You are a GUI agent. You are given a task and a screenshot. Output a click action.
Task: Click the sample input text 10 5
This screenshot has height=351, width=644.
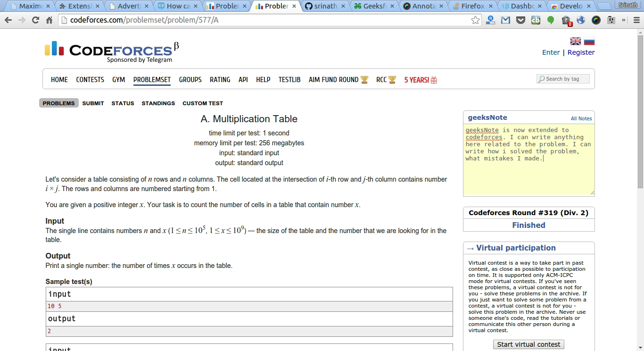coord(55,306)
